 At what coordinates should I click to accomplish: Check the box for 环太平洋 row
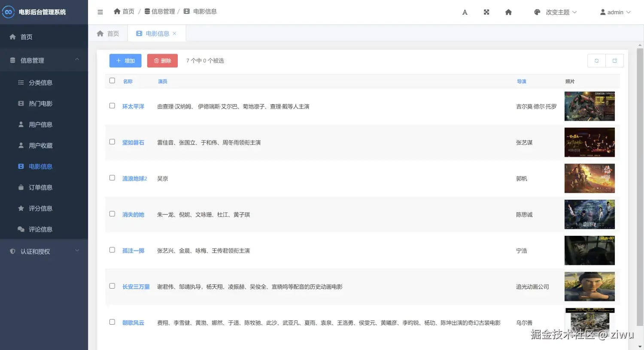(x=112, y=106)
